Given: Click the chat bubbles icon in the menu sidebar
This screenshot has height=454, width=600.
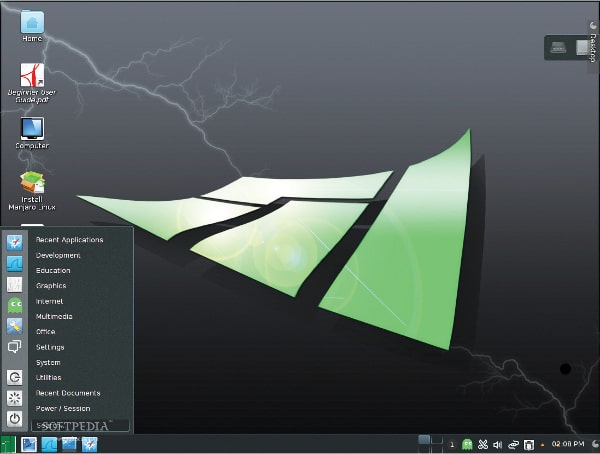Looking at the screenshot, I should (x=15, y=347).
